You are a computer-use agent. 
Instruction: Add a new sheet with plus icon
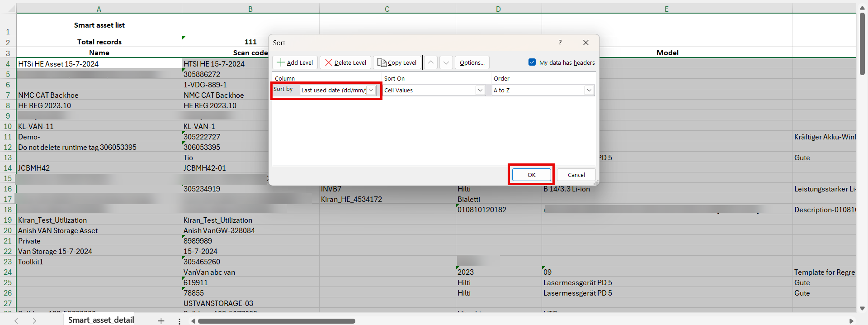pyautogui.click(x=161, y=320)
